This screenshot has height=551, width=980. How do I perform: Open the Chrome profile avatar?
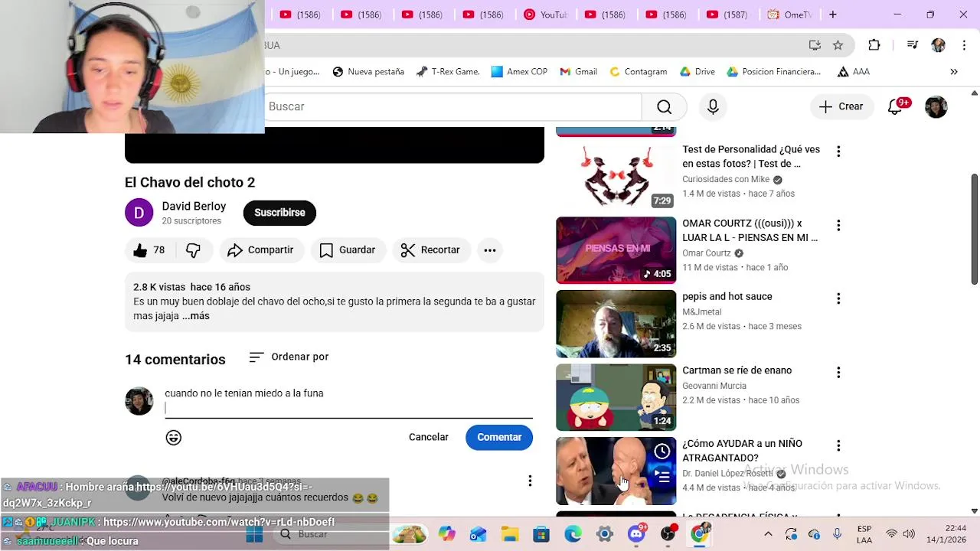point(938,45)
